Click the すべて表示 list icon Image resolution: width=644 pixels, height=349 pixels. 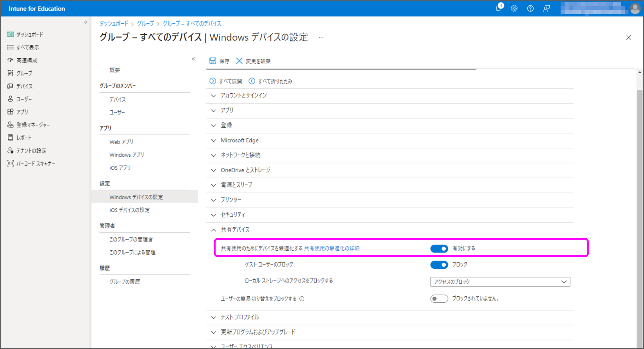[10, 47]
